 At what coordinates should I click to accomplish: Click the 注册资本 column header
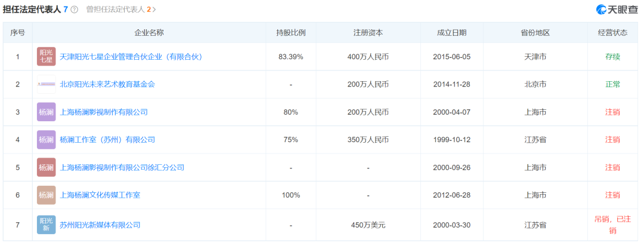(x=368, y=33)
